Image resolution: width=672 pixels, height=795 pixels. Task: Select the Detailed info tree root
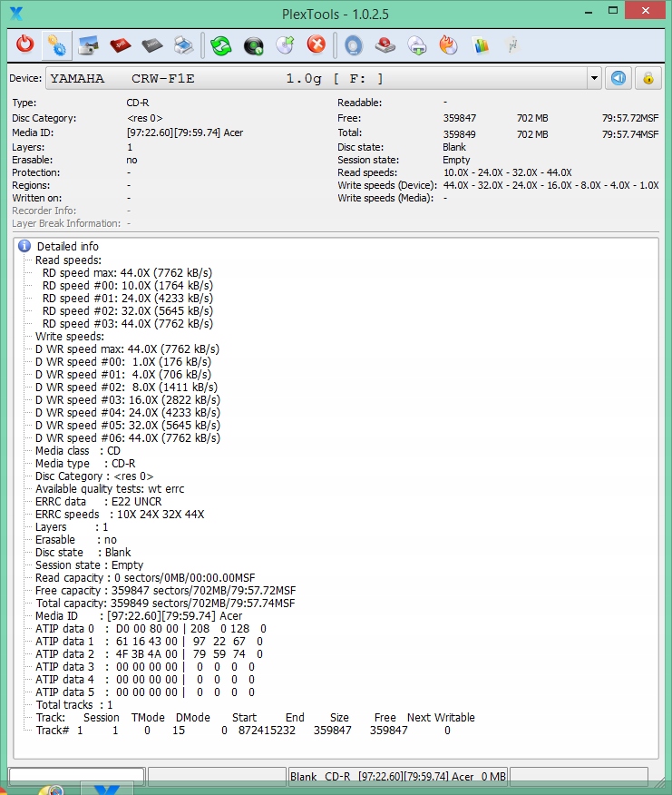68,247
